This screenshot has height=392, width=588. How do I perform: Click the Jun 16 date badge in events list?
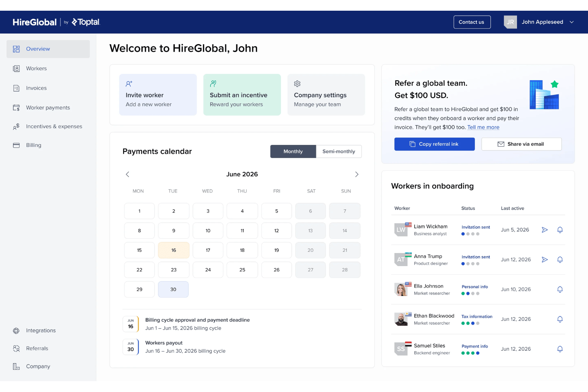point(131,324)
